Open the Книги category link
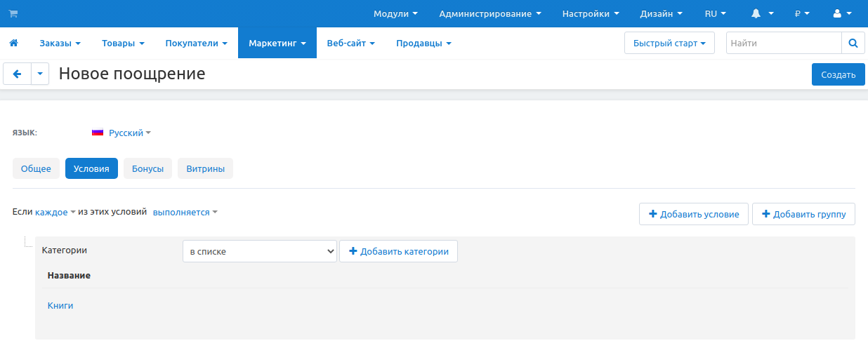The image size is (868, 355). coord(60,306)
